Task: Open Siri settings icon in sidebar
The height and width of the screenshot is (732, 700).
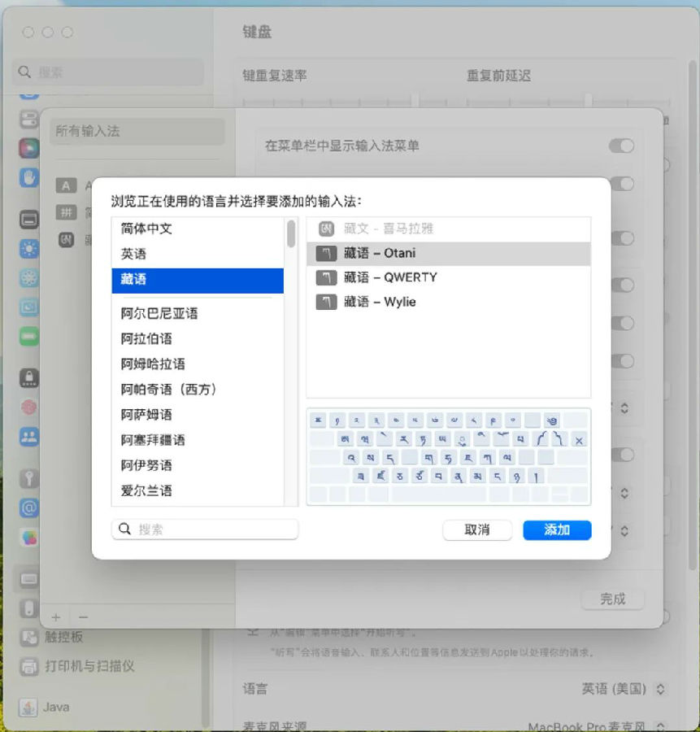Action: click(29, 149)
